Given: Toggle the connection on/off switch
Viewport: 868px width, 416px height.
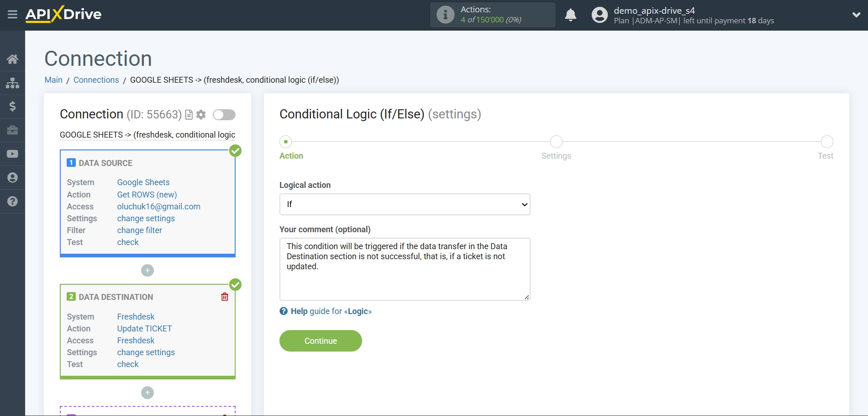Looking at the screenshot, I should pyautogui.click(x=224, y=115).
